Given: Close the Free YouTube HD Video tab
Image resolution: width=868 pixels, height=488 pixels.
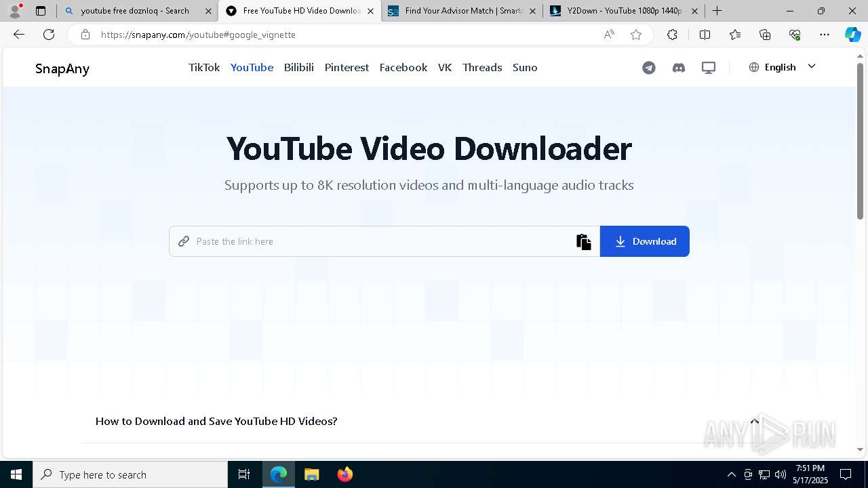Looking at the screenshot, I should pos(370,11).
